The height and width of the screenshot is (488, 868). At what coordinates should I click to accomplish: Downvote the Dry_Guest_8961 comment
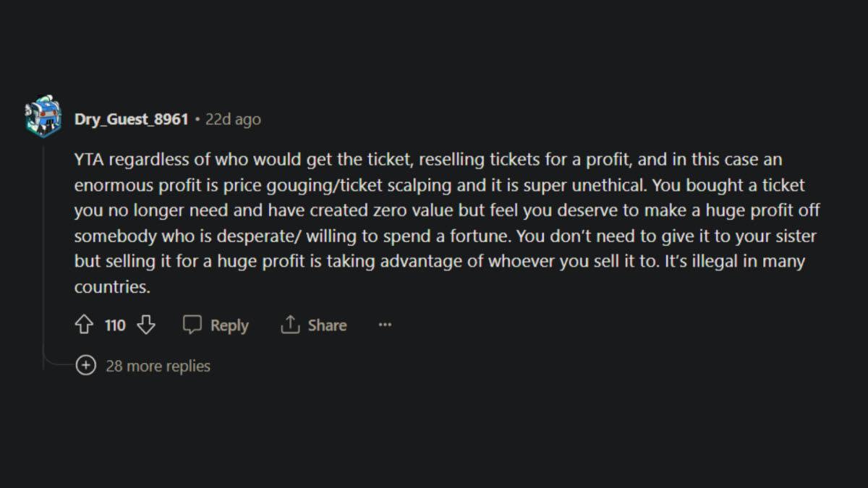tap(146, 325)
